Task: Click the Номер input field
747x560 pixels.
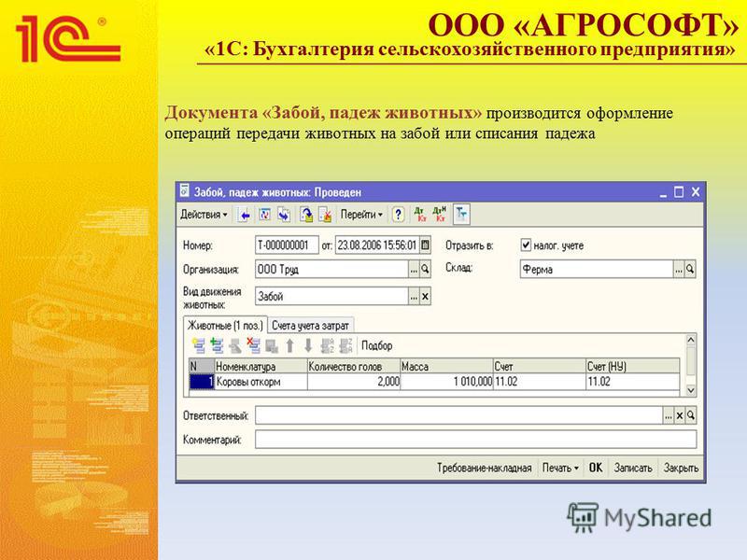Action: coord(287,245)
